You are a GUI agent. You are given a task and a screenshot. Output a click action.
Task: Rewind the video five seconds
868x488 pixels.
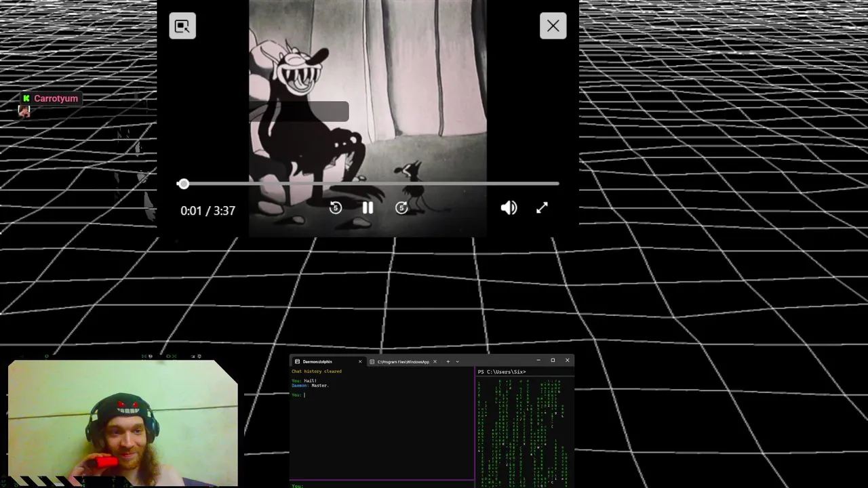pos(335,208)
